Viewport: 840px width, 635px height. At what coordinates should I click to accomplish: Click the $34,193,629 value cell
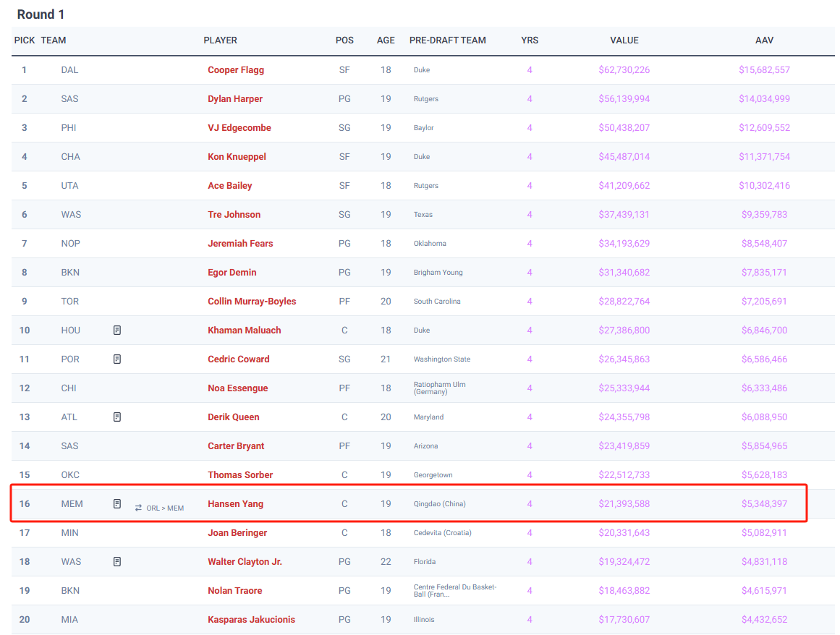624,244
